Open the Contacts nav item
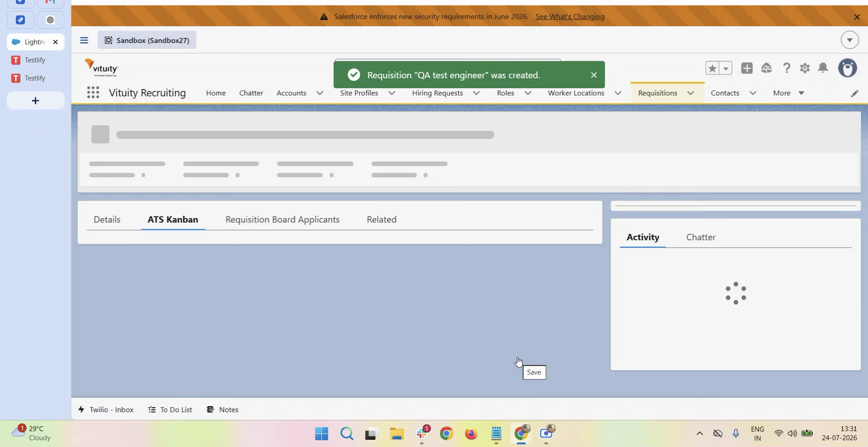This screenshot has height=447, width=868. [725, 93]
